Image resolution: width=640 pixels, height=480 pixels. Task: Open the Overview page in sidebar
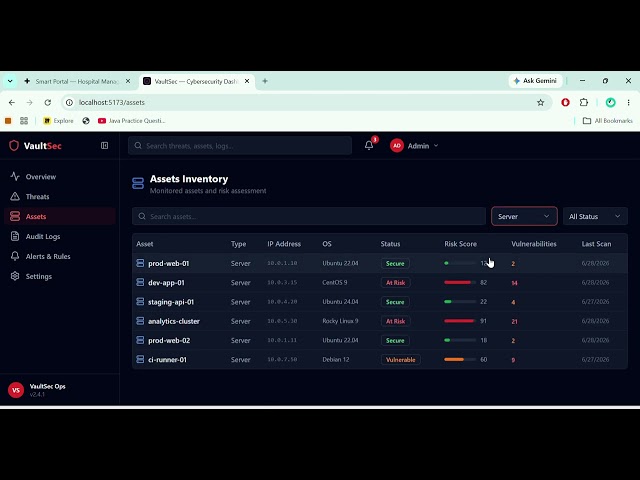coord(60,177)
